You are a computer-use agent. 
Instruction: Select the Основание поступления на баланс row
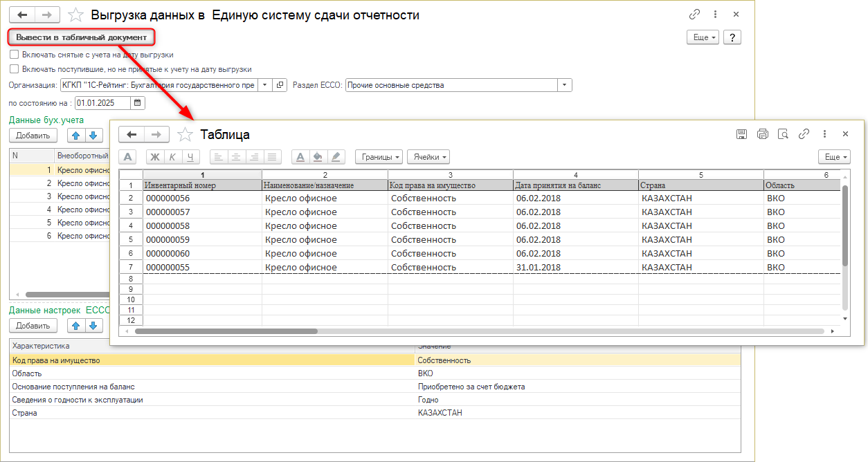374,387
